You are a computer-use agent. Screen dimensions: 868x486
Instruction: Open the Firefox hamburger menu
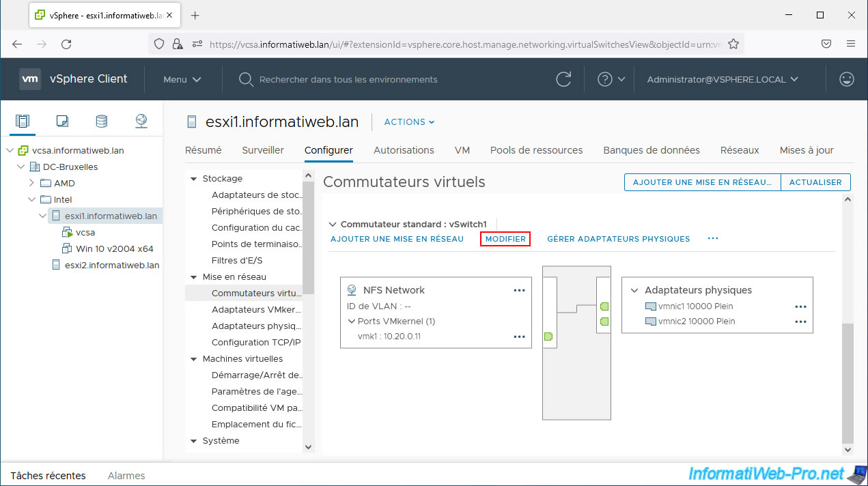(851, 44)
